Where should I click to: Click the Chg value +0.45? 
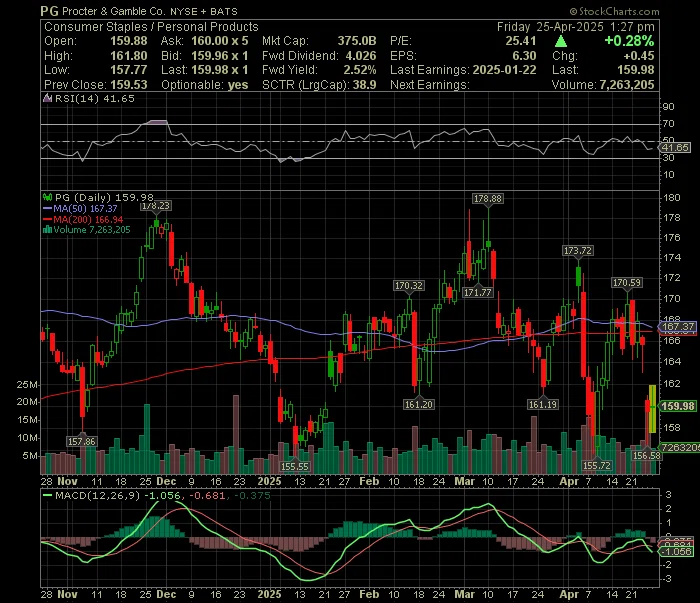click(x=639, y=56)
